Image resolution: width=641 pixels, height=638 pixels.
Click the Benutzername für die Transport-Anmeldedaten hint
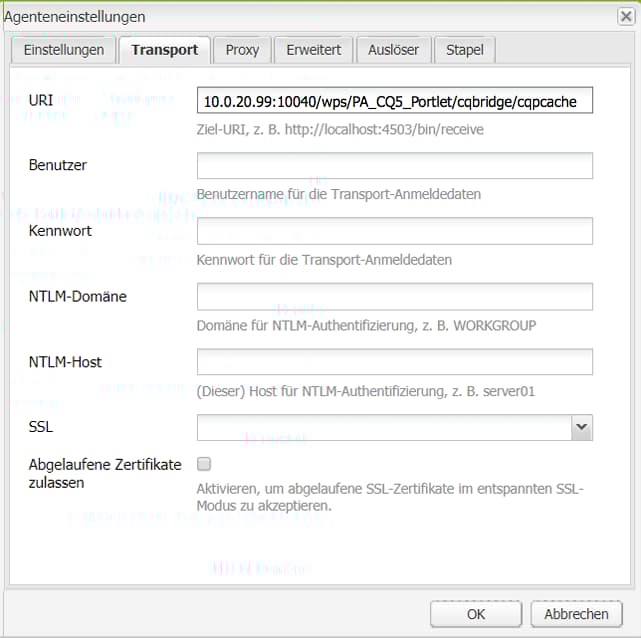pyautogui.click(x=339, y=194)
